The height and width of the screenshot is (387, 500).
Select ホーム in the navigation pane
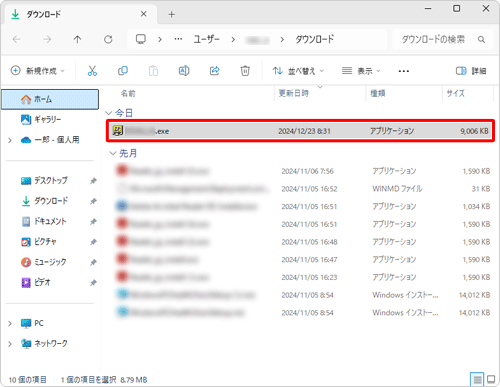coord(50,99)
